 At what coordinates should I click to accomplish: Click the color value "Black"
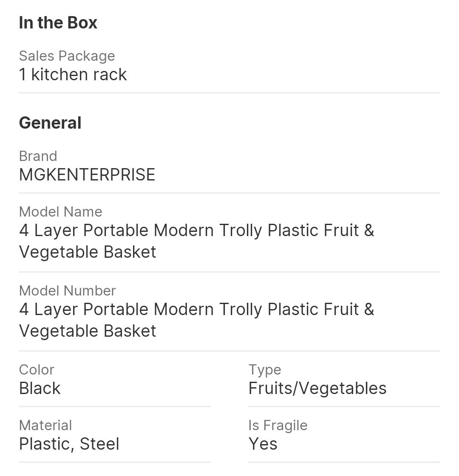[x=40, y=388]
